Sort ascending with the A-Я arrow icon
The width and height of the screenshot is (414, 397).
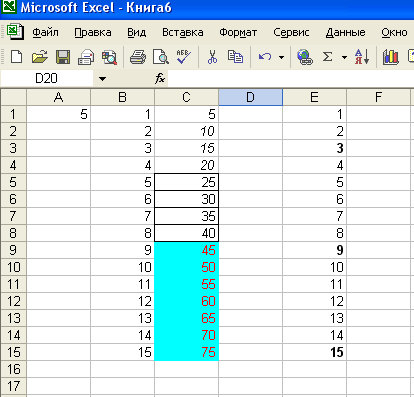tap(362, 57)
